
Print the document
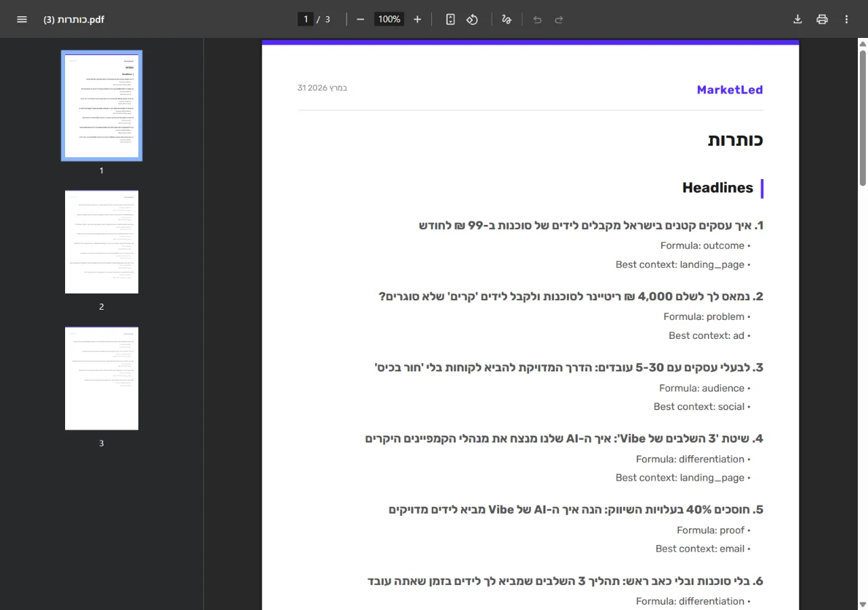(x=822, y=20)
